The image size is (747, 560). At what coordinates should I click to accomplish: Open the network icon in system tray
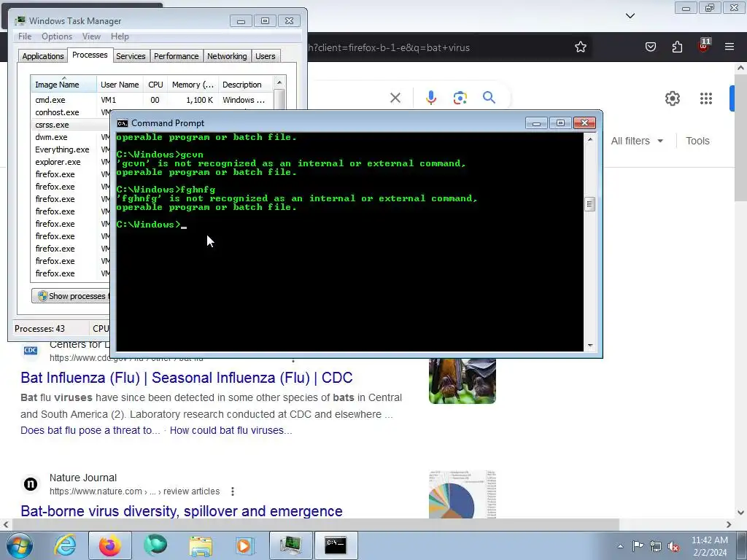tap(656, 545)
